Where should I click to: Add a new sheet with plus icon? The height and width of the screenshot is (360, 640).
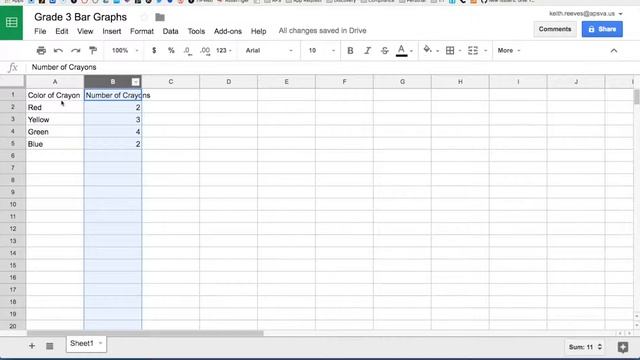32,346
